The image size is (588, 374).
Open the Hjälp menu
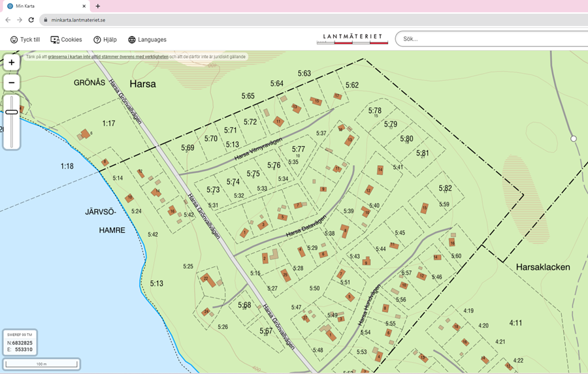click(x=109, y=40)
